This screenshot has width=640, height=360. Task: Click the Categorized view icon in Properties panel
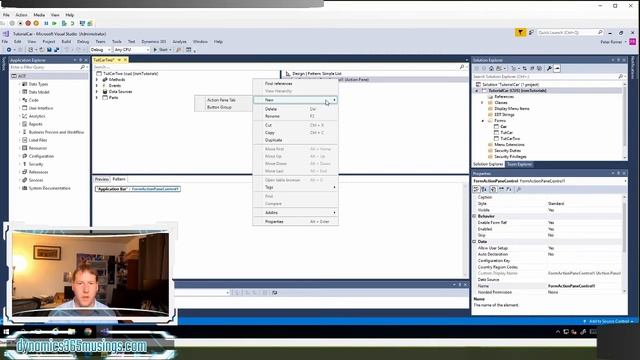tap(476, 189)
